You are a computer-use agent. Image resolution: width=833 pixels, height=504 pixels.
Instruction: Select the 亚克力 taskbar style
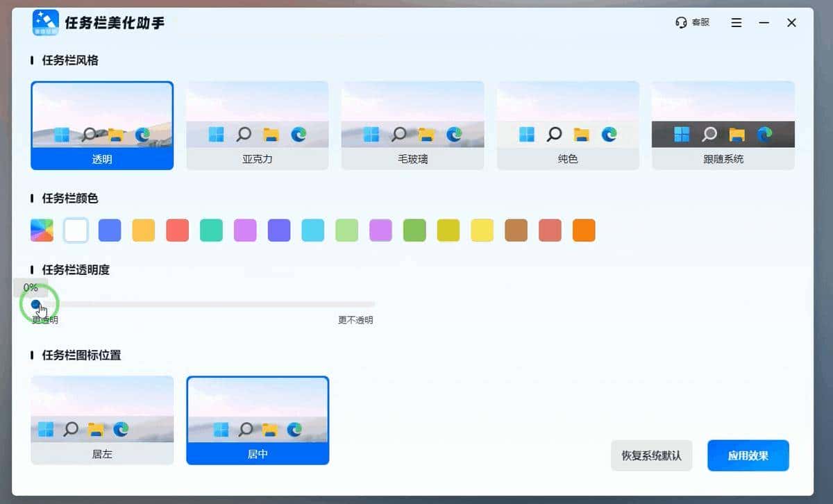(258, 125)
